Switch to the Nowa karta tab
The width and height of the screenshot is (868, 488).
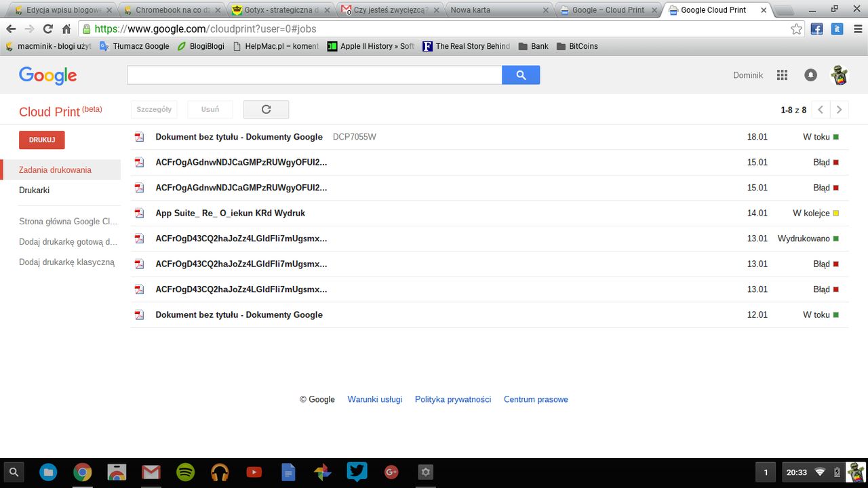pos(498,10)
